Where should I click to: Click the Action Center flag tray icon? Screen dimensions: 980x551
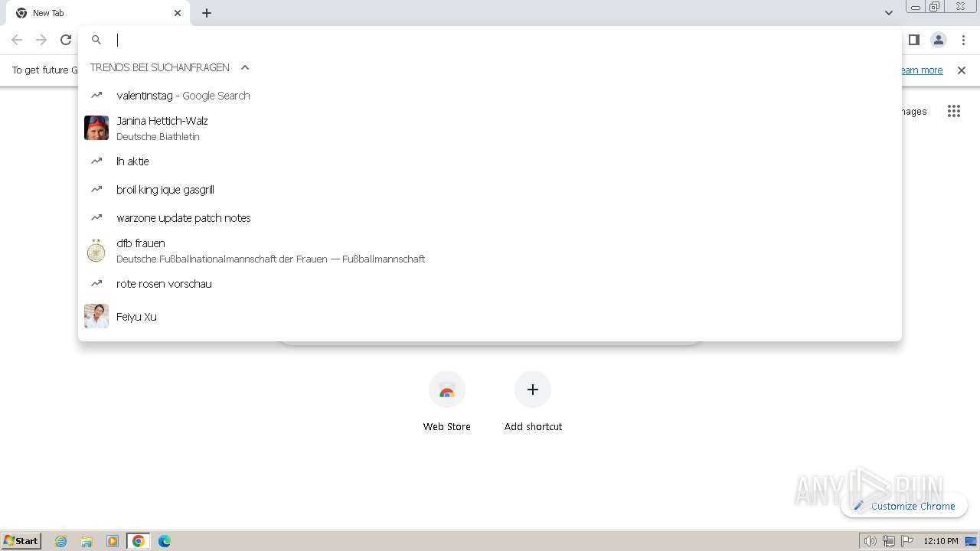pyautogui.click(x=907, y=541)
